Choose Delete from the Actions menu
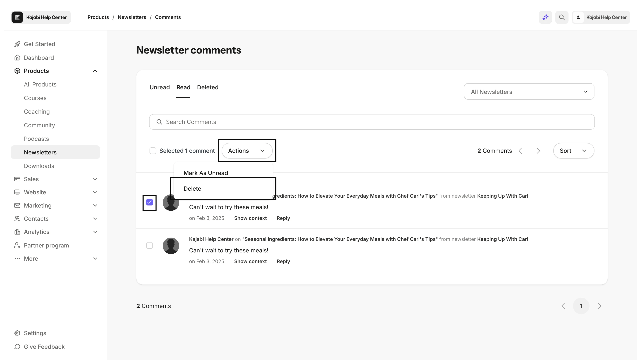Image resolution: width=641 pixels, height=364 pixels. [x=192, y=189]
